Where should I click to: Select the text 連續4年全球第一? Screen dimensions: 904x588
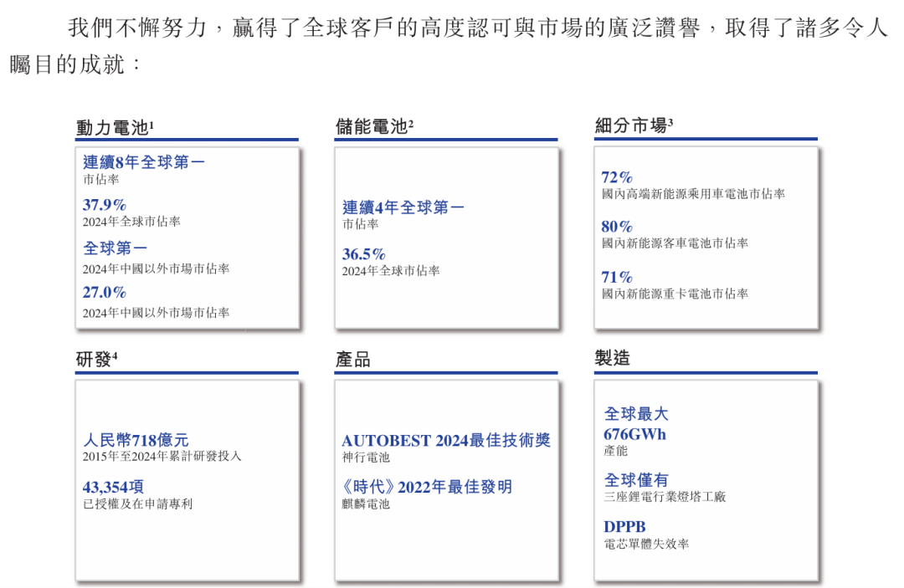click(x=403, y=207)
